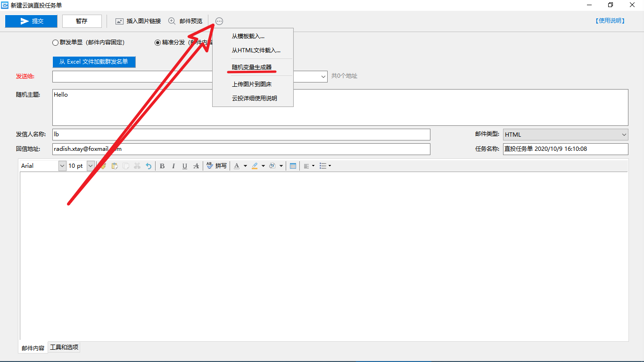Image resolution: width=644 pixels, height=362 pixels.
Task: Click into the 随机主题 subject field
Action: (340, 107)
